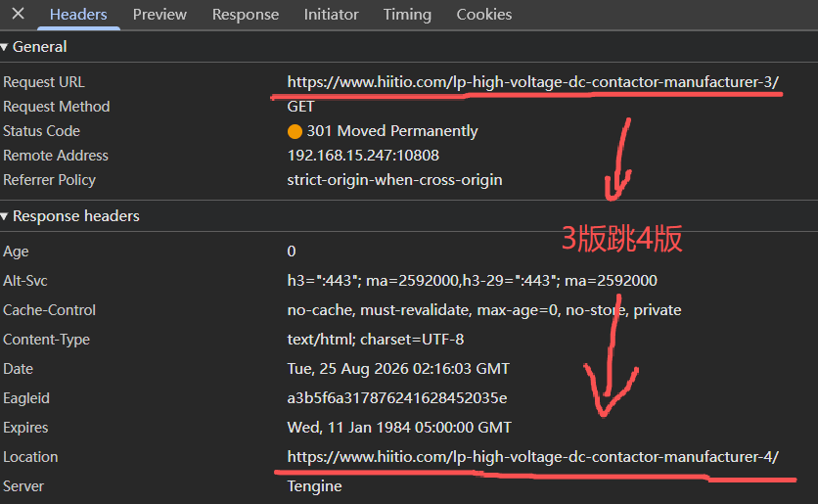Select the Eagleid header value
Image resolution: width=818 pixels, height=504 pixels.
point(397,398)
